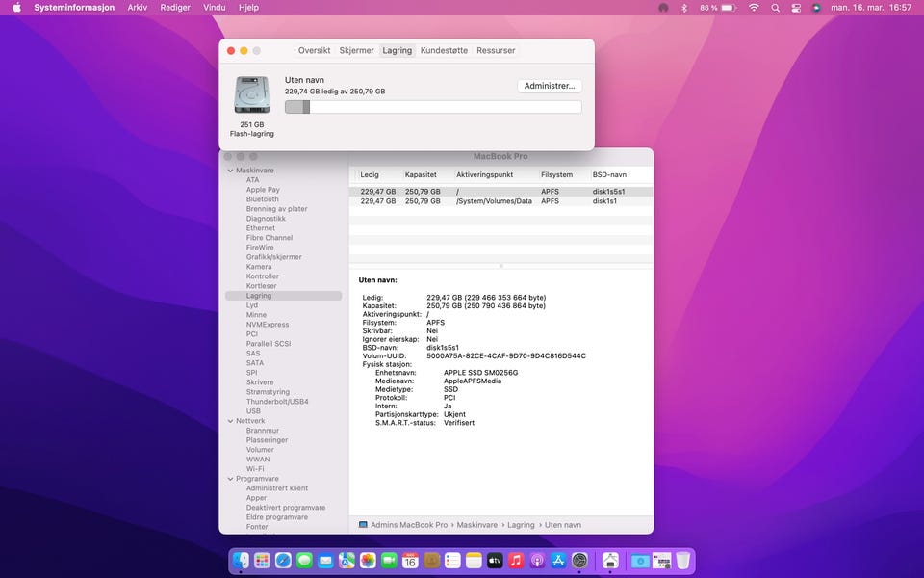Viewport: 924px width, 578px height.
Task: Collapse the Programvare disclosure triangle
Action: 230,479
